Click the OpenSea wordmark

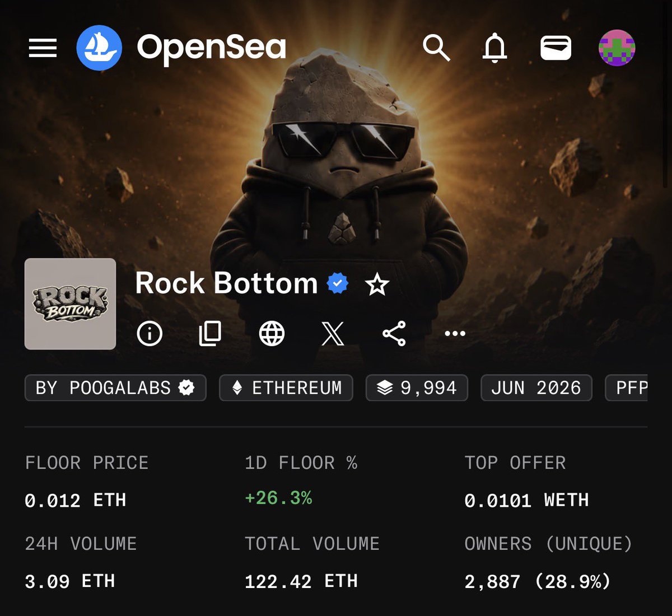pyautogui.click(x=211, y=48)
